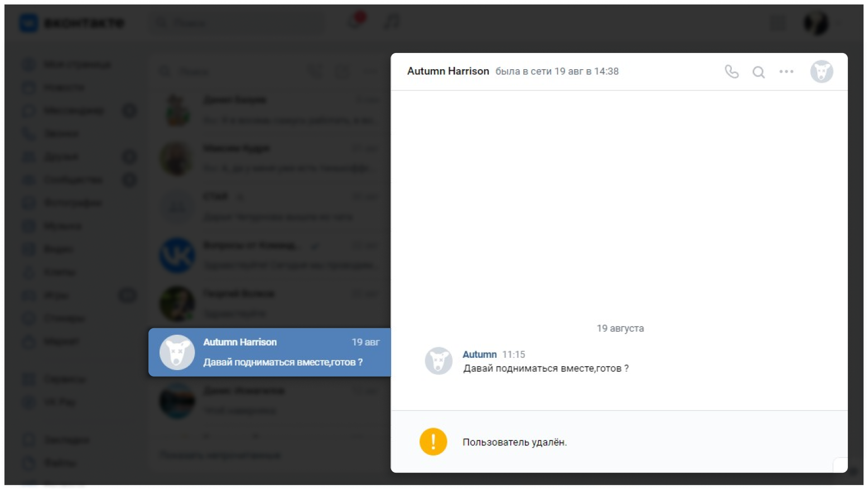Select the message 'Давай подниматься вместе,готов ?' in chat
This screenshot has width=868, height=490.
(546, 368)
